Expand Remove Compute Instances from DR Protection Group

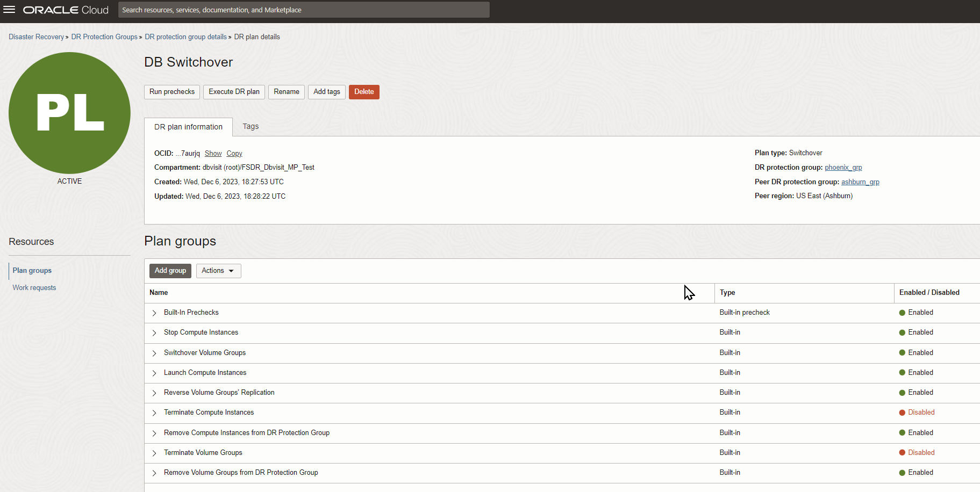pos(154,433)
